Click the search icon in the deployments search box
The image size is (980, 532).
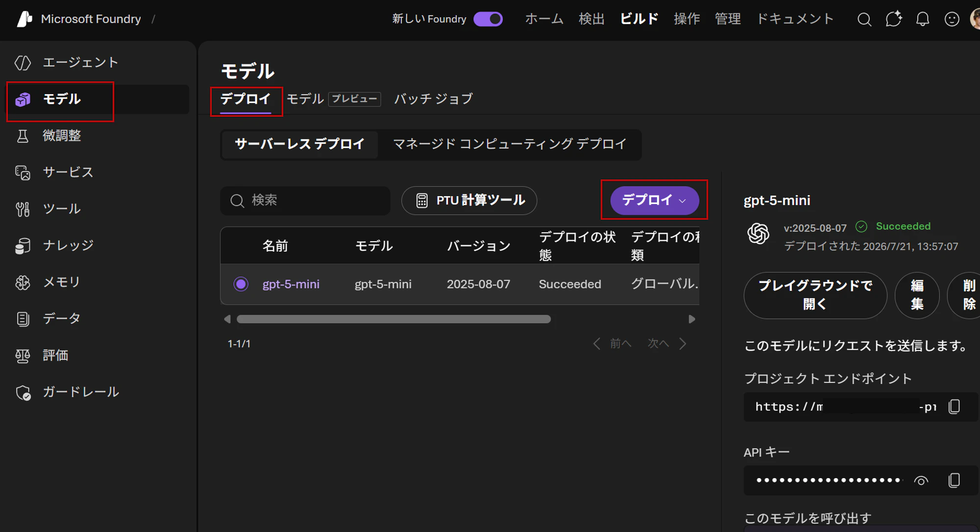pos(237,201)
